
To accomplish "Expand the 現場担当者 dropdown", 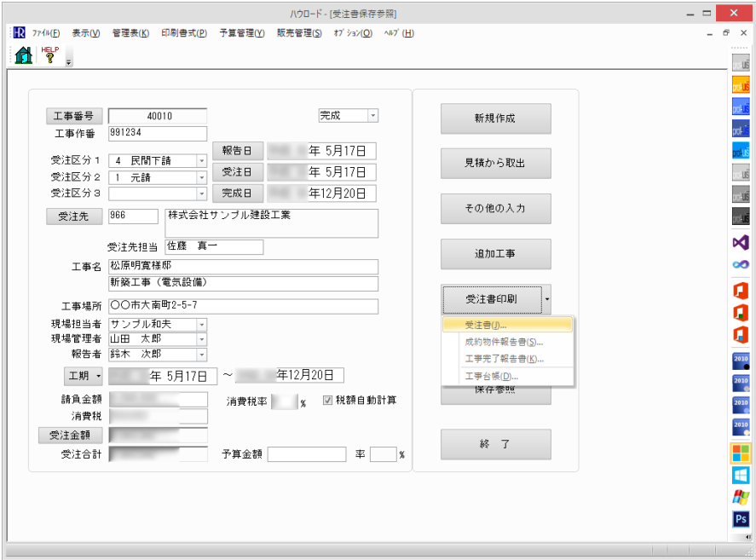I will coord(202,325).
